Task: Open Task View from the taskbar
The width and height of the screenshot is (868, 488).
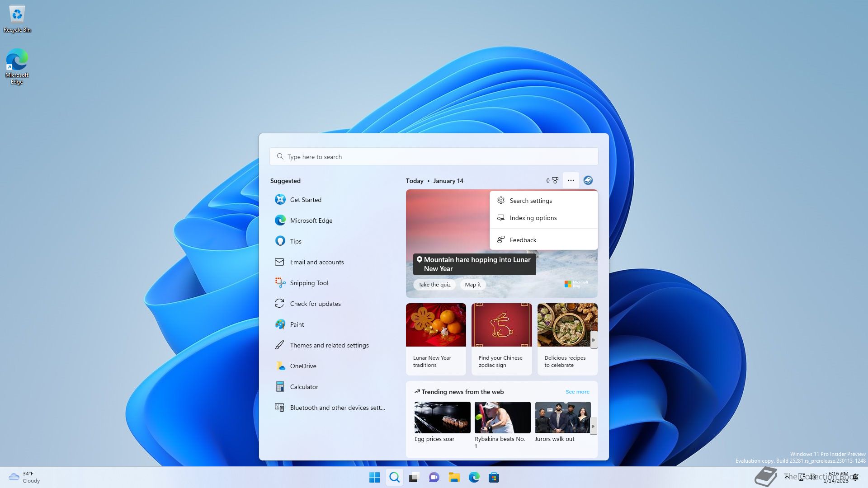Action: (x=414, y=477)
